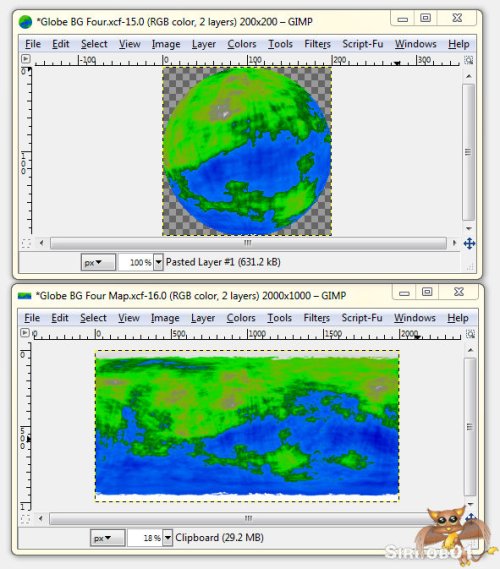This screenshot has width=500, height=569.
Task: Close the Globe BG Four Map window
Action: [x=459, y=292]
